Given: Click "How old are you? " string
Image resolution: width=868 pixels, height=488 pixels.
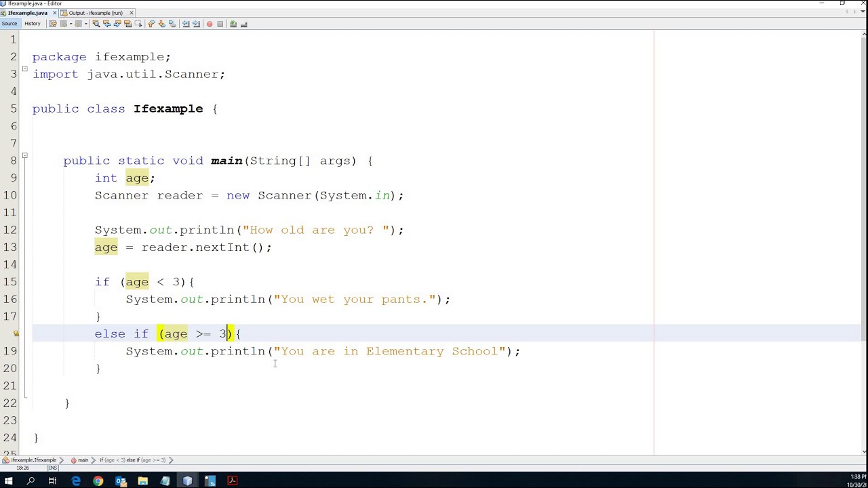Looking at the screenshot, I should click(315, 230).
